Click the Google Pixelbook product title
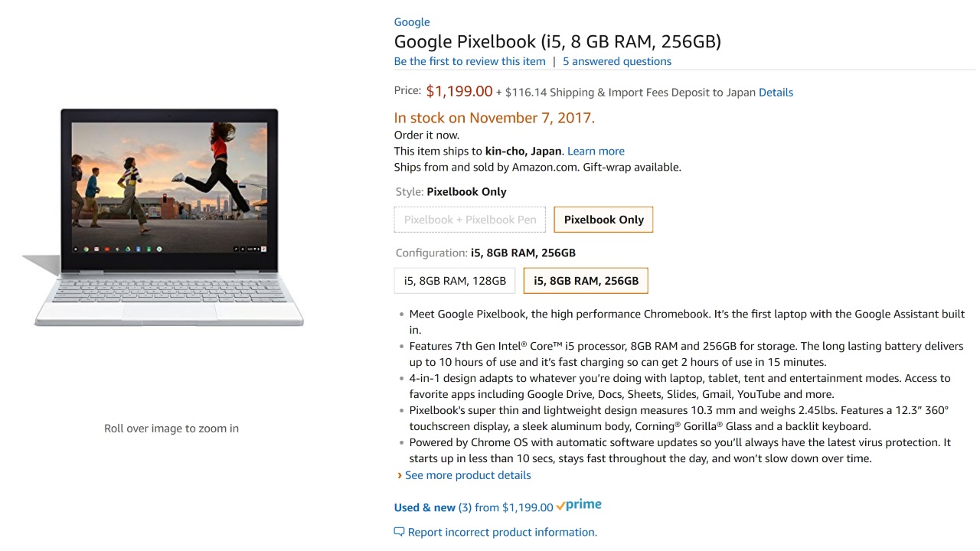 pyautogui.click(x=557, y=41)
